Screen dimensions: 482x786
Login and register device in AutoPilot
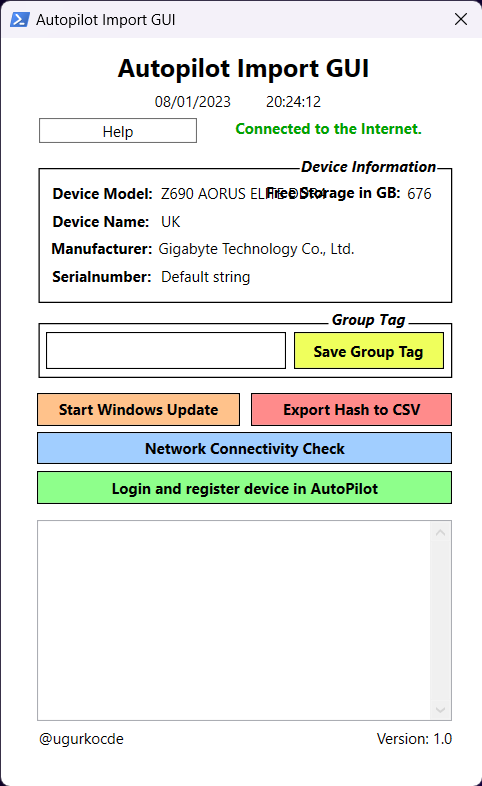[x=245, y=488]
